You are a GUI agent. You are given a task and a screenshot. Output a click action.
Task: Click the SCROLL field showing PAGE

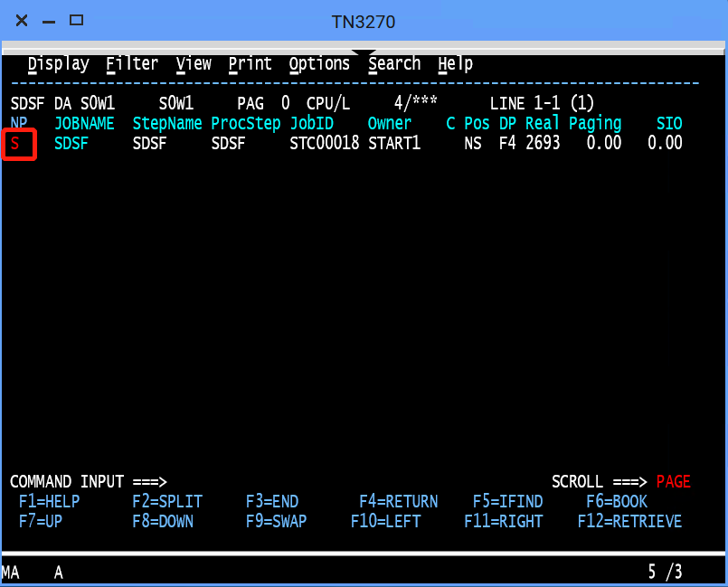coord(673,482)
